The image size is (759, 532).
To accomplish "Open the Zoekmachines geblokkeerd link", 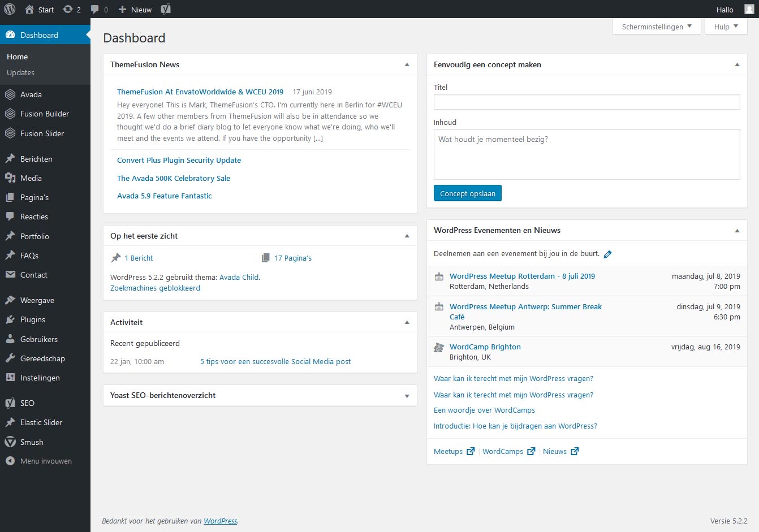I will pyautogui.click(x=155, y=288).
